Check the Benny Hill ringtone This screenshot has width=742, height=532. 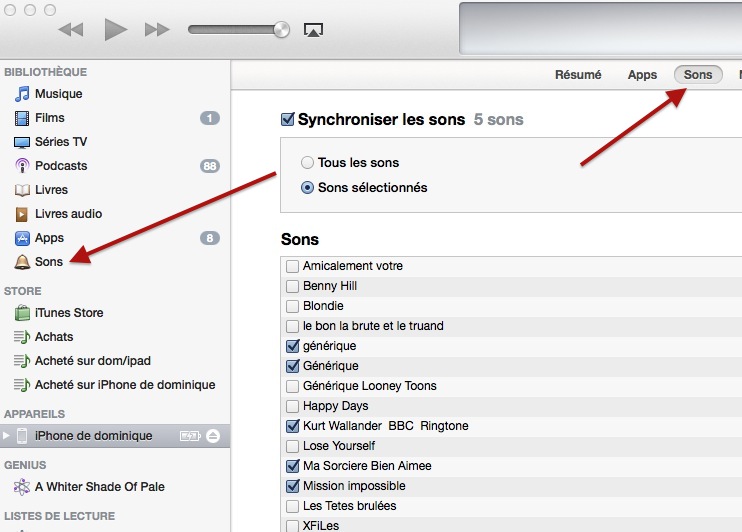pyautogui.click(x=292, y=286)
